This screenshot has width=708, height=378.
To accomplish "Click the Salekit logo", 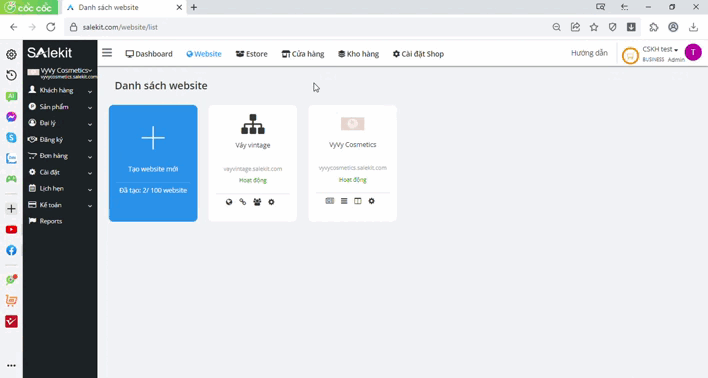I will 50,53.
